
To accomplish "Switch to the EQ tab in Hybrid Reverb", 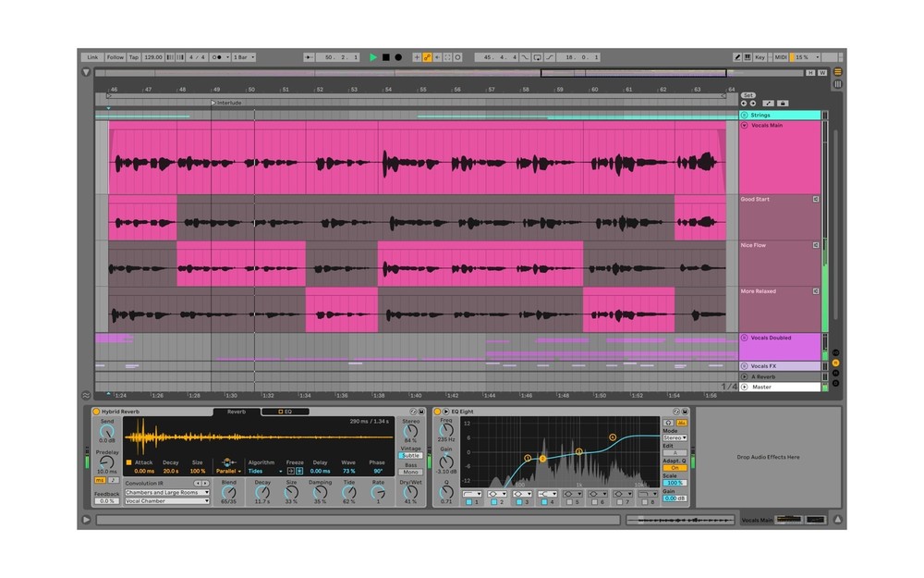I will tap(286, 412).
